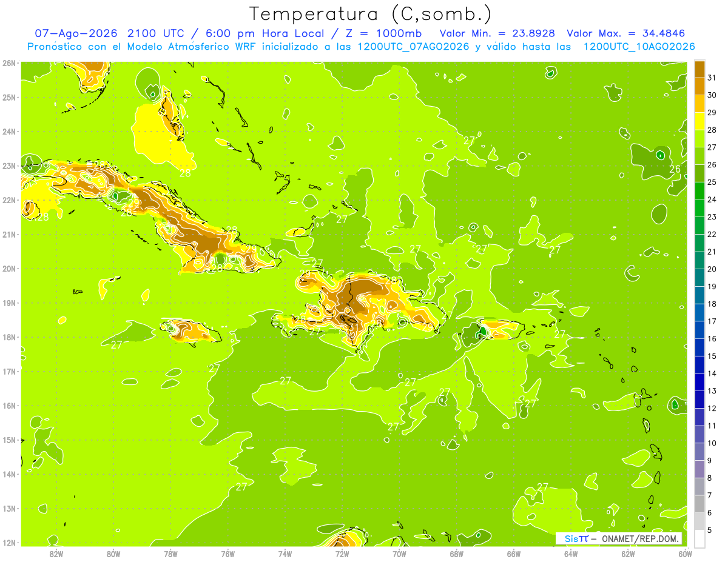Click the "1200UTC_07AGO2026" initialization time

pos(414,46)
